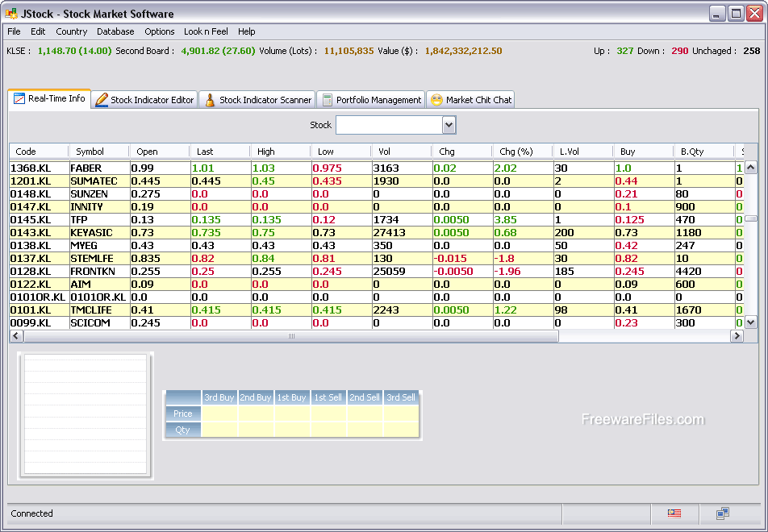This screenshot has height=532, width=768.
Task: Click the Real-Time Info tab chart icon
Action: 19,98
